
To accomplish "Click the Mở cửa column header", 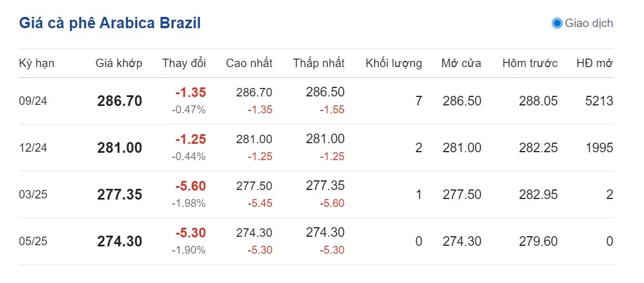I will click(x=461, y=63).
